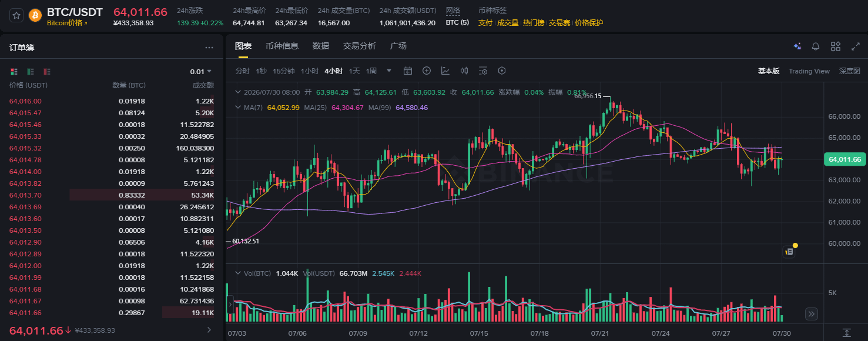Open the chart layout grid icon
868x341 pixels.
tap(835, 46)
